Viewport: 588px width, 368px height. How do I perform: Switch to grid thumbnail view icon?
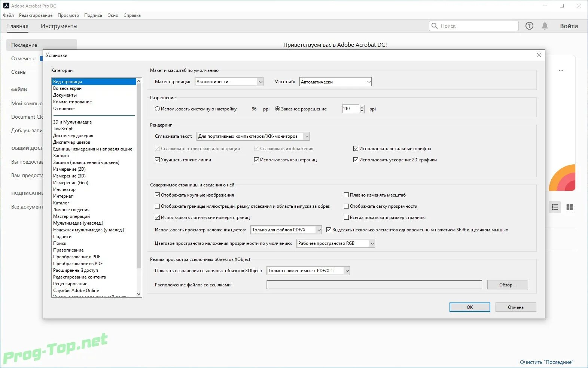pyautogui.click(x=570, y=207)
